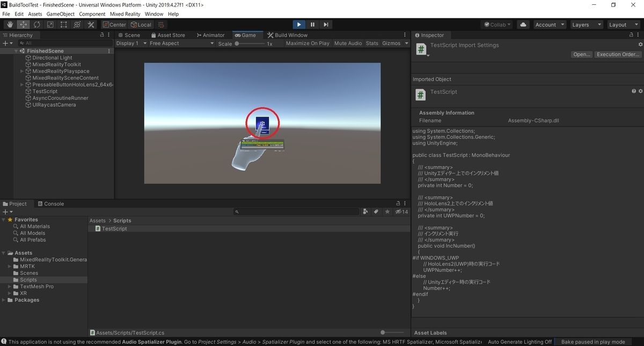The image size is (644, 346).
Task: Select the Transform tool
Action: tap(77, 25)
